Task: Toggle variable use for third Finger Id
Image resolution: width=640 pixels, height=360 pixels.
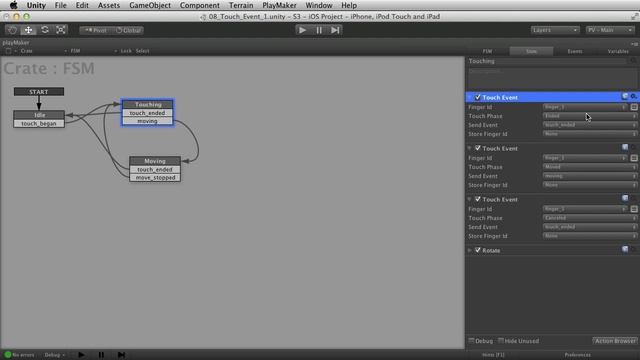Action: [634, 209]
